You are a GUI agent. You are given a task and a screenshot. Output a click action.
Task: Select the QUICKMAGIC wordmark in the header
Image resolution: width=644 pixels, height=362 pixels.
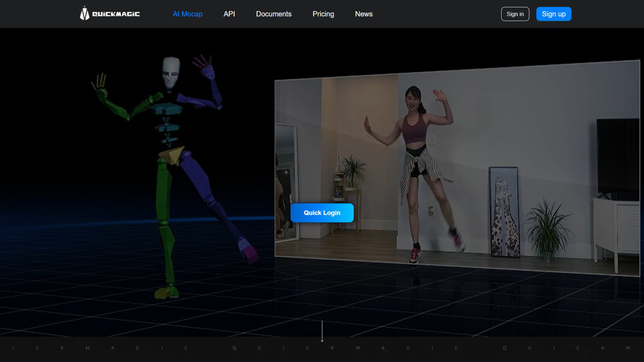click(x=116, y=14)
